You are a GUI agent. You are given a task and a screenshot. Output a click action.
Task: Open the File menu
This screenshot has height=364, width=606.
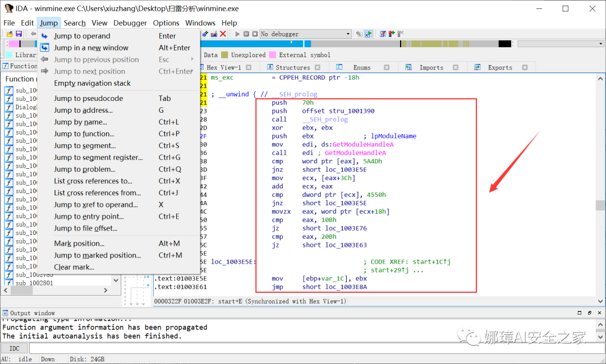coord(9,23)
